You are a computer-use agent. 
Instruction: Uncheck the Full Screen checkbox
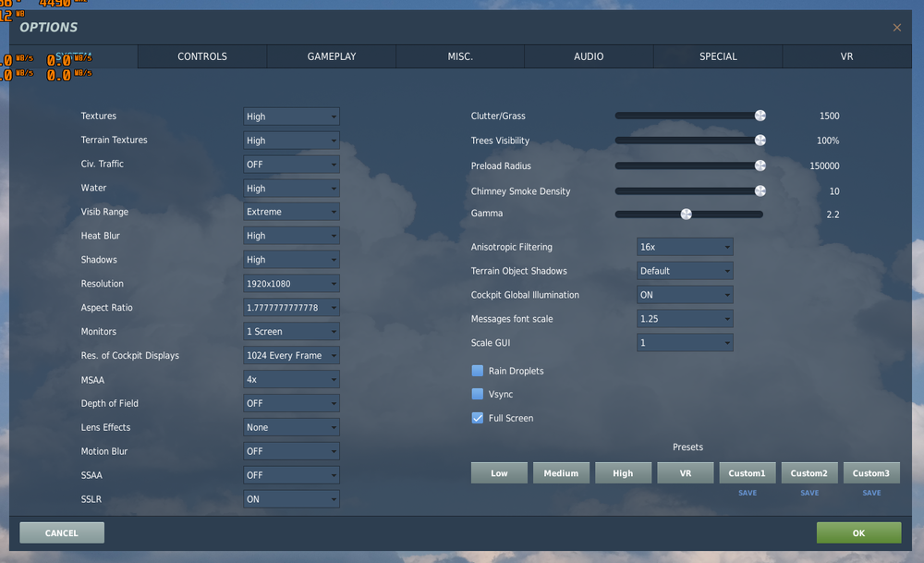(x=478, y=418)
